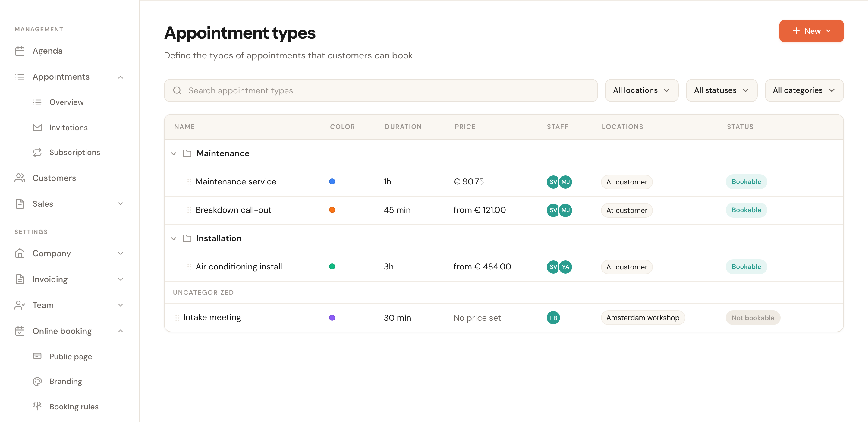Open the Maintenance service appointment type

coord(235,182)
